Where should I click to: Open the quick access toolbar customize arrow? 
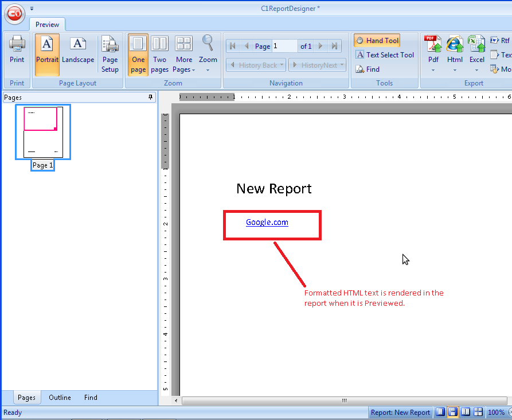click(x=32, y=9)
